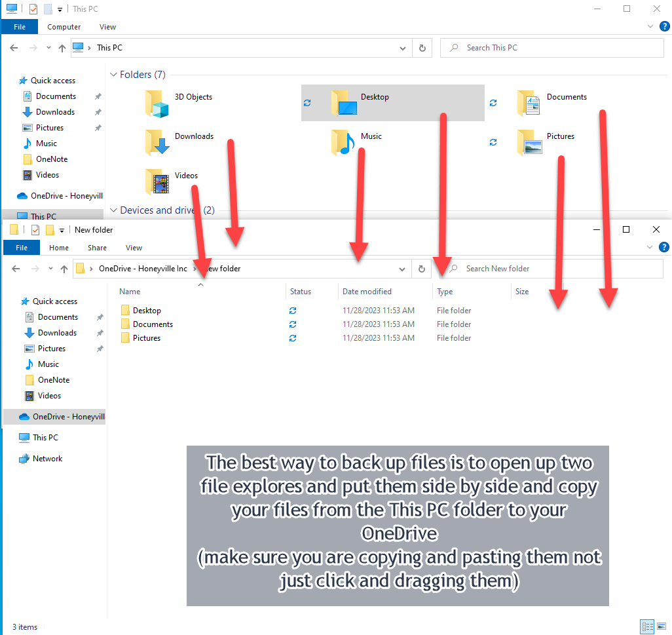Open the Music folder under Folders (7)
This screenshot has width=672, height=635.
pos(356,142)
